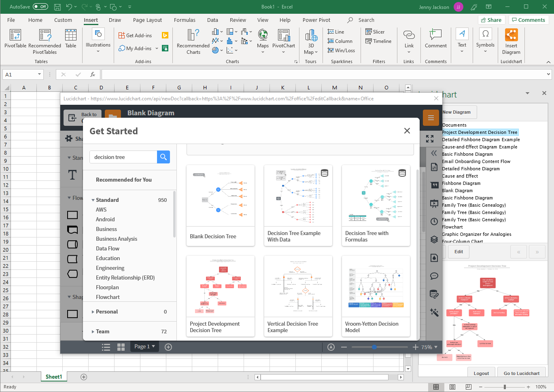
Task: Click the decision tree search field
Action: [123, 157]
